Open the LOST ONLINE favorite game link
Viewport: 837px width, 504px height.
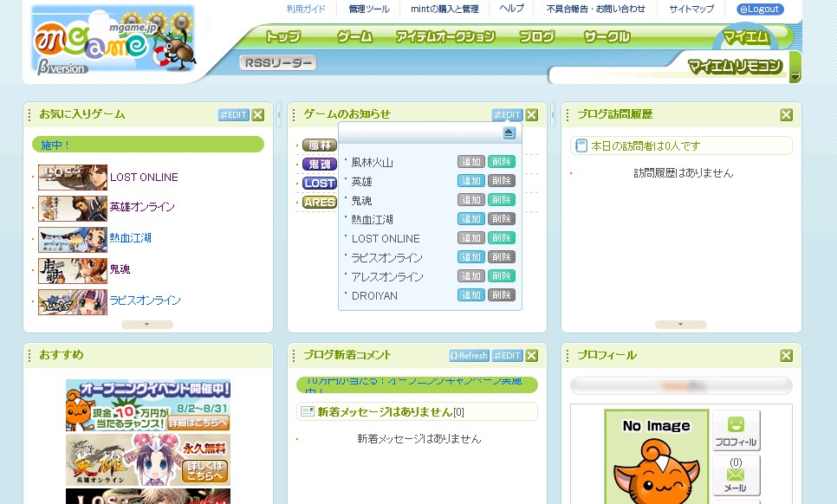(x=143, y=178)
